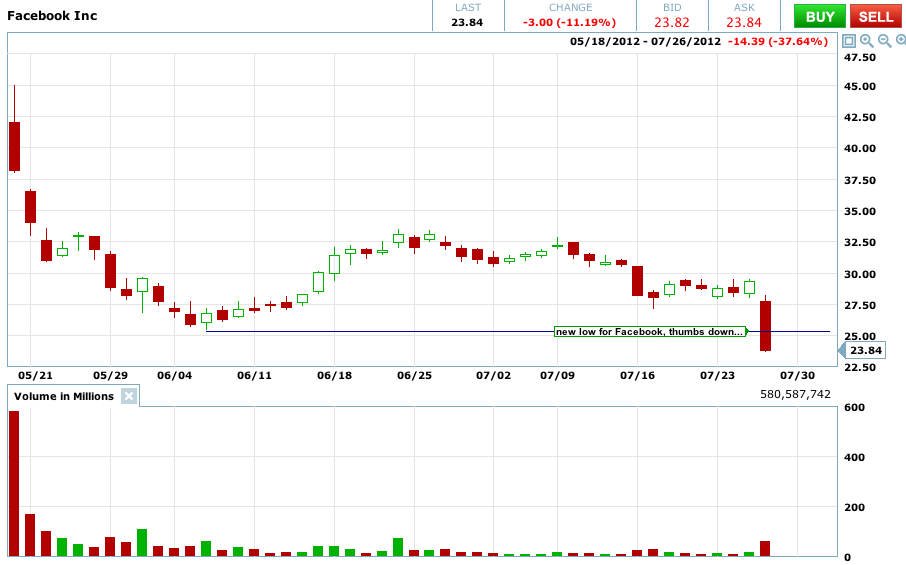The width and height of the screenshot is (906, 565).
Task: Click the green BUY button
Action: click(819, 16)
